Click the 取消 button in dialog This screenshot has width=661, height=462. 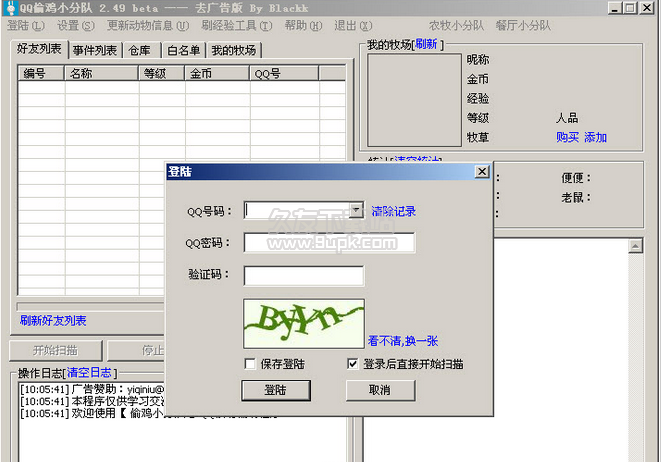(380, 390)
